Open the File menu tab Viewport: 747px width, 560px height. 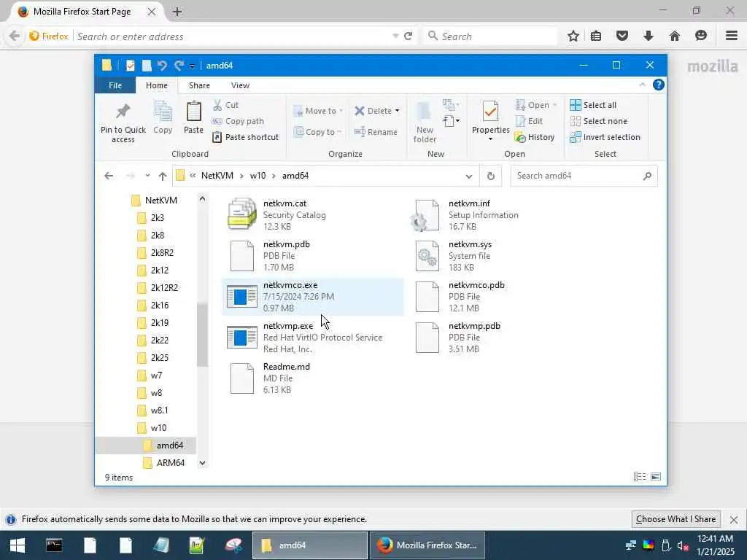coord(115,85)
